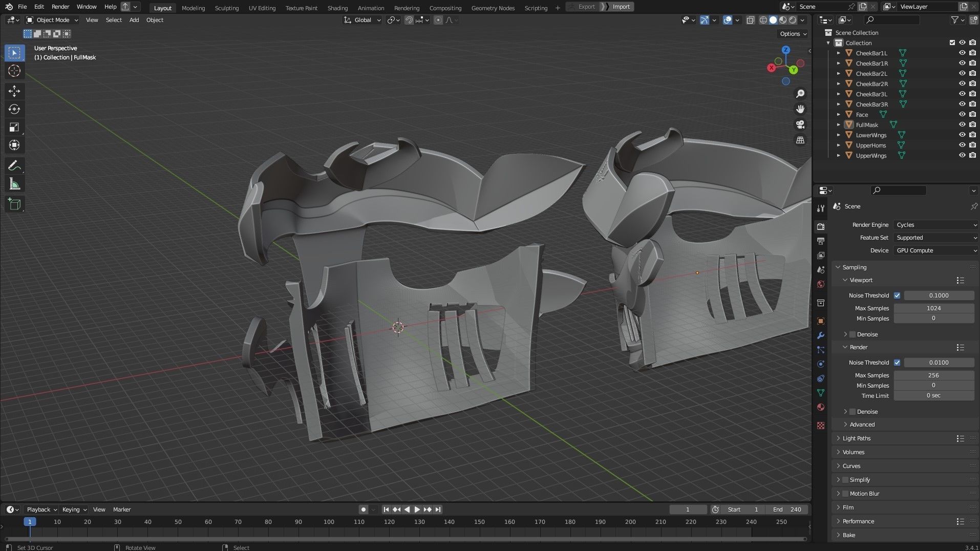Toggle Collection exclude checkbox
The width and height of the screenshot is (980, 551).
pyautogui.click(x=952, y=43)
